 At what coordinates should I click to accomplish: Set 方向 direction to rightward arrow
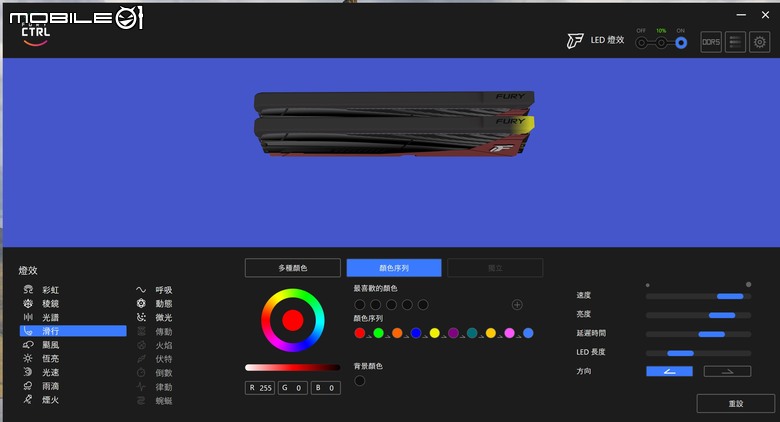coord(727,371)
